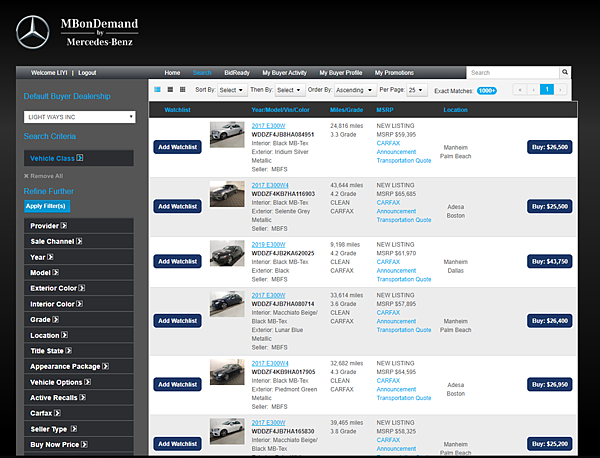
Task: Expand the Carfax filter
Action: click(79, 413)
